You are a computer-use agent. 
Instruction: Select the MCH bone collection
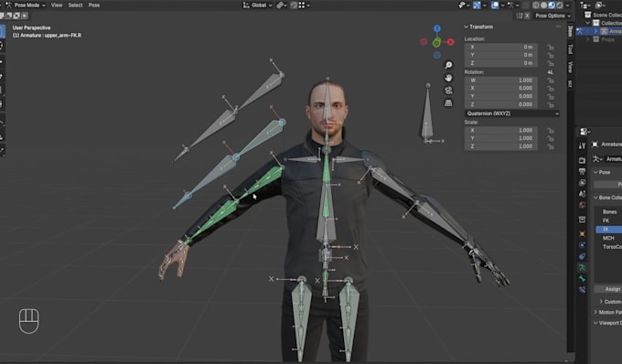tap(609, 238)
